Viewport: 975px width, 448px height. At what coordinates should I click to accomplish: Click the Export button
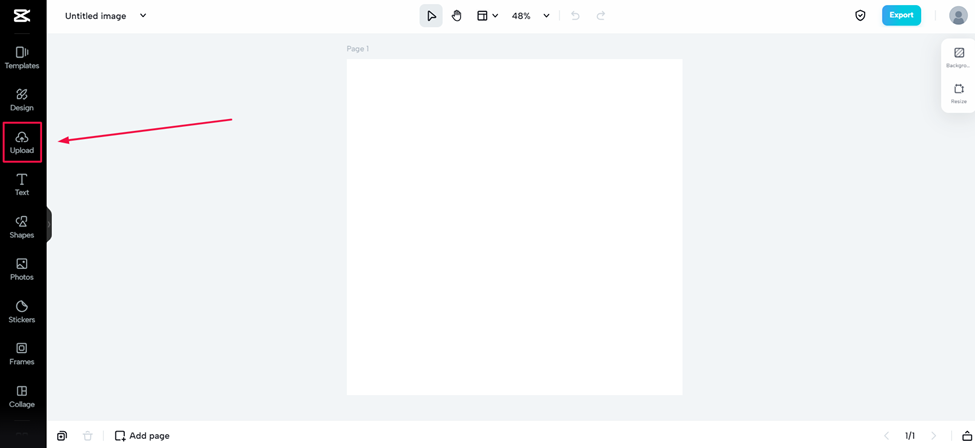pyautogui.click(x=901, y=15)
